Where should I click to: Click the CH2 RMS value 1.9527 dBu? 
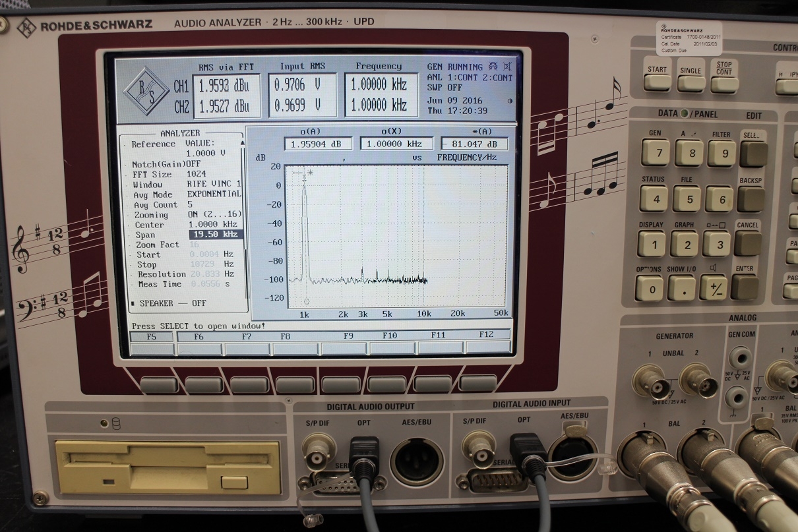(224, 105)
